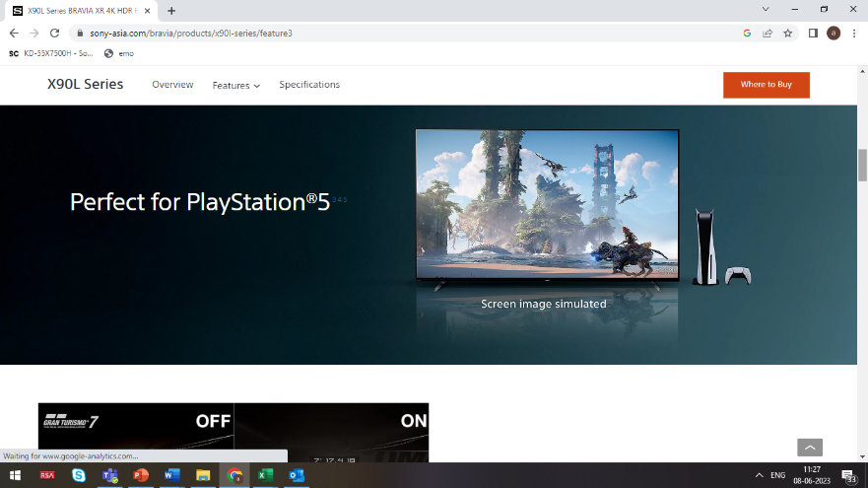Click the Gran Turismo 7 comparison image
This screenshot has width=868, height=488.
pos(234,433)
